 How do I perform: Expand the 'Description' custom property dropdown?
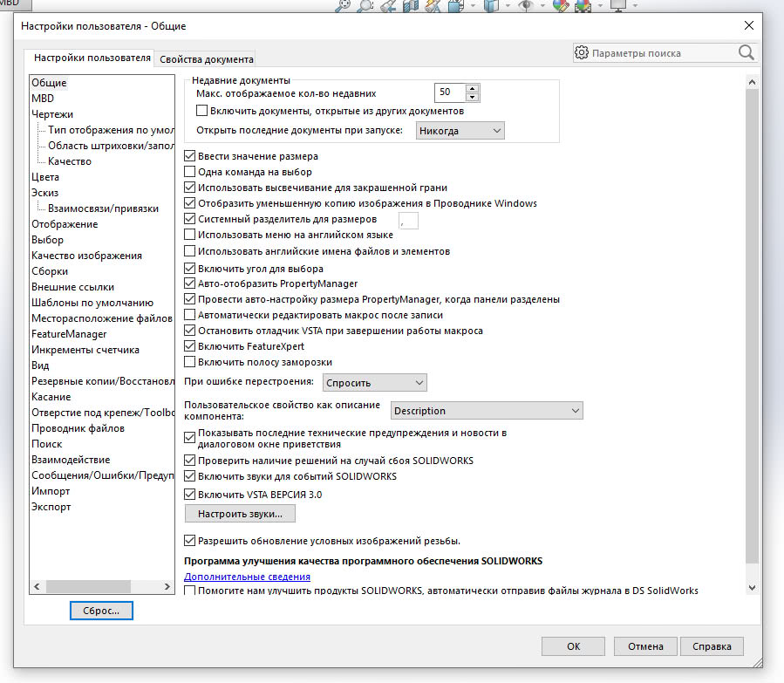click(486, 411)
